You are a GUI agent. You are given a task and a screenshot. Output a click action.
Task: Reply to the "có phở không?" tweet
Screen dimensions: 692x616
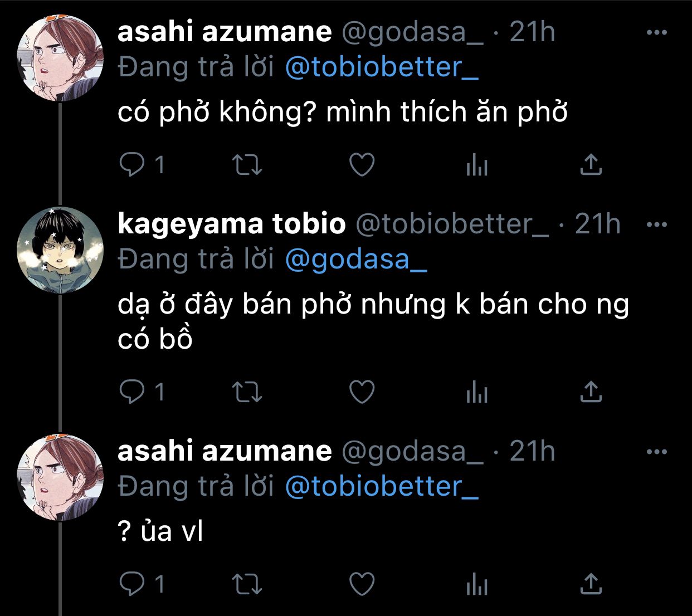[x=132, y=164]
